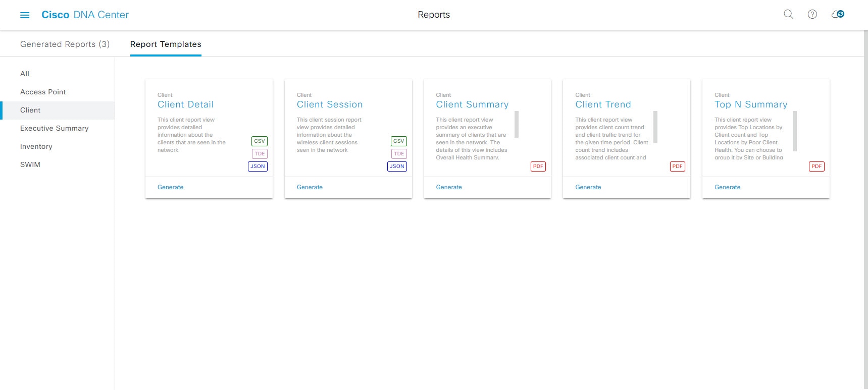This screenshot has height=390, width=868.
Task: Click the page vertical scrollbar
Action: (865, 210)
